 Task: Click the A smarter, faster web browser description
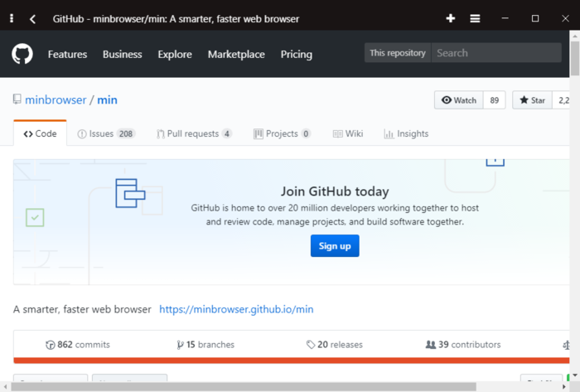tap(82, 309)
